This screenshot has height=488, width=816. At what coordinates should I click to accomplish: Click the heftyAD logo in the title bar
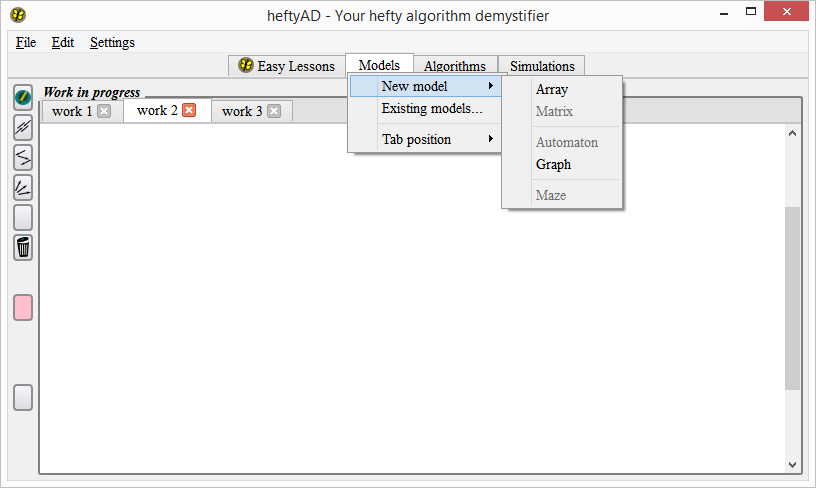pyautogui.click(x=17, y=15)
